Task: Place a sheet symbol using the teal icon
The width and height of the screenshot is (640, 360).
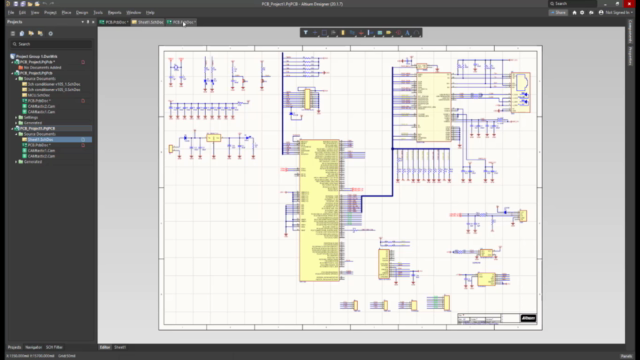Action: tap(380, 33)
